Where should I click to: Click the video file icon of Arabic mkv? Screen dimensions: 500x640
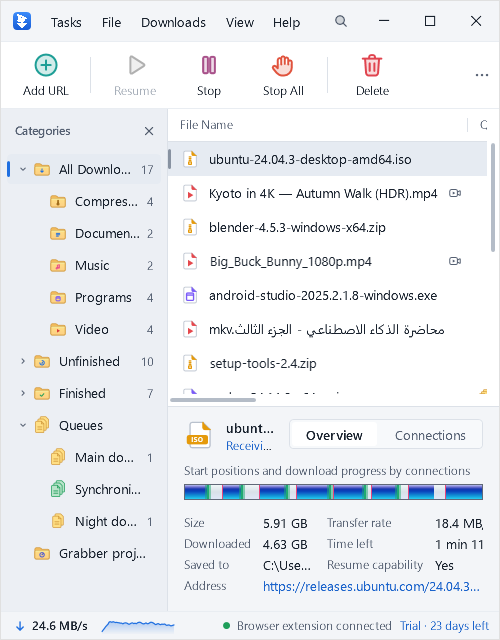(190, 329)
